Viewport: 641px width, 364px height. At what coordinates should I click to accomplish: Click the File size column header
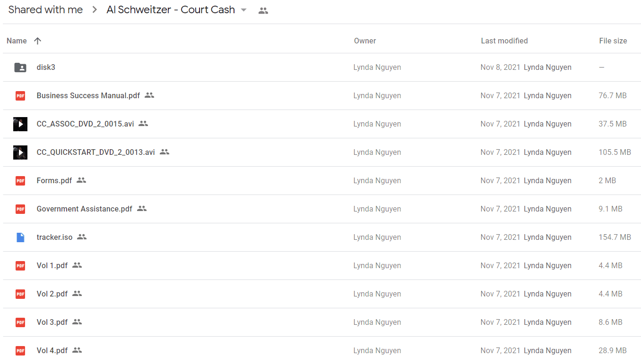(613, 41)
